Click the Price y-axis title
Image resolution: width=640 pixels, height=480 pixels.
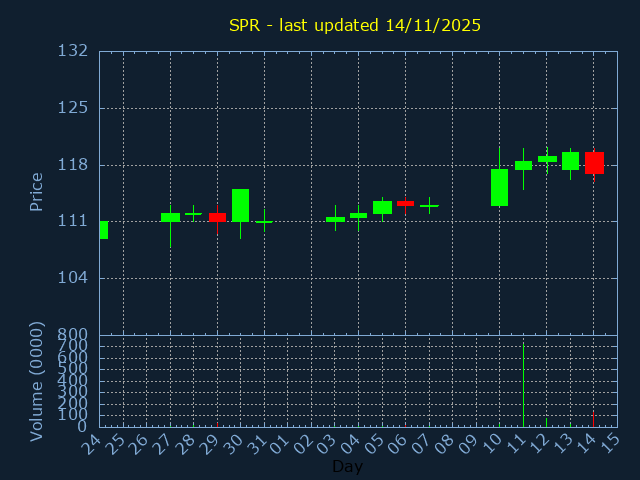(37, 191)
